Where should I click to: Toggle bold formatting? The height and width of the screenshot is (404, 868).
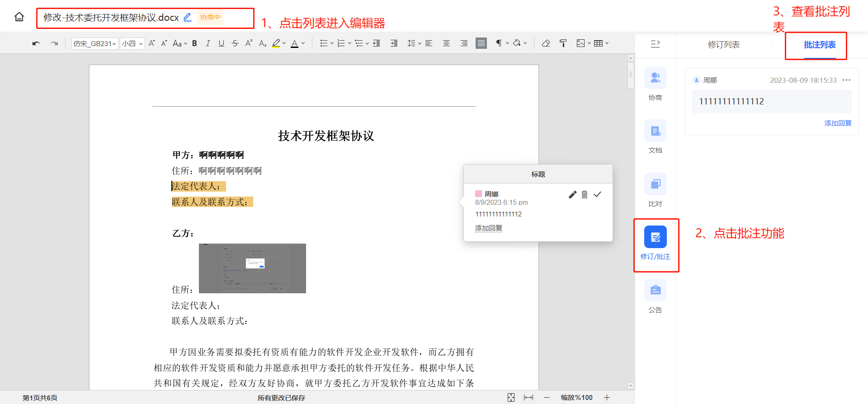(194, 43)
